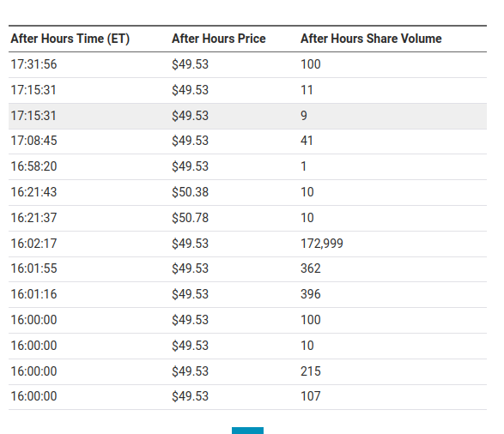
Task: Select the highlighted row with volume 9
Action: [247, 116]
